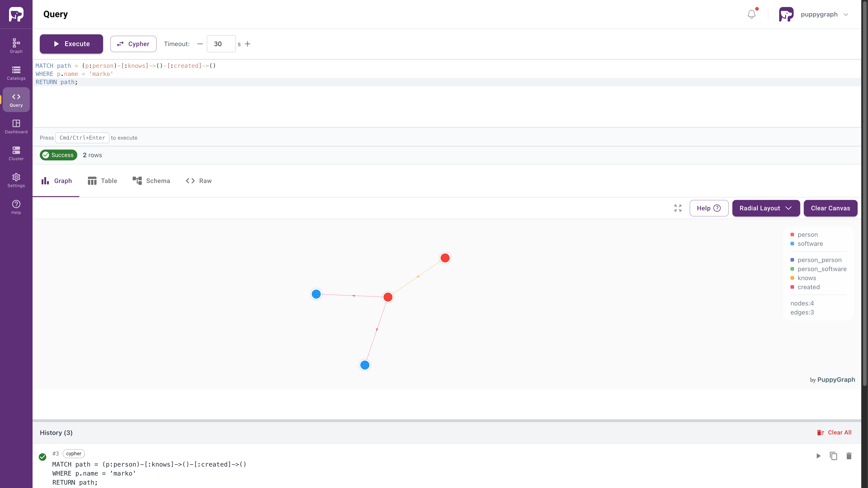Select Catalogs from the sidebar
Screen dimensions: 868x488
pyautogui.click(x=16, y=72)
